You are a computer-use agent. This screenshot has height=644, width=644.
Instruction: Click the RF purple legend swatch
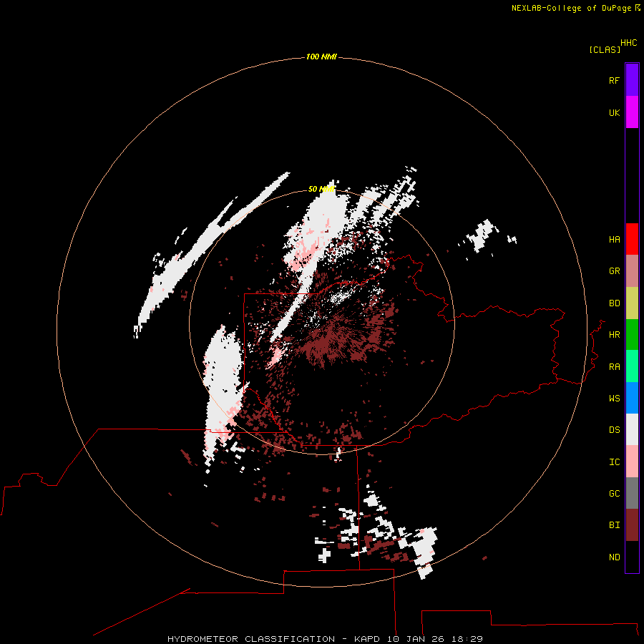[632, 80]
